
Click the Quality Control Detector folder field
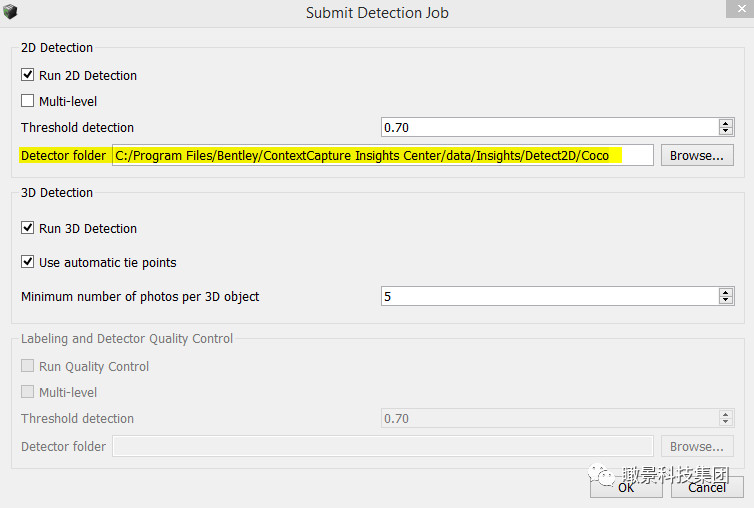pyautogui.click(x=383, y=446)
